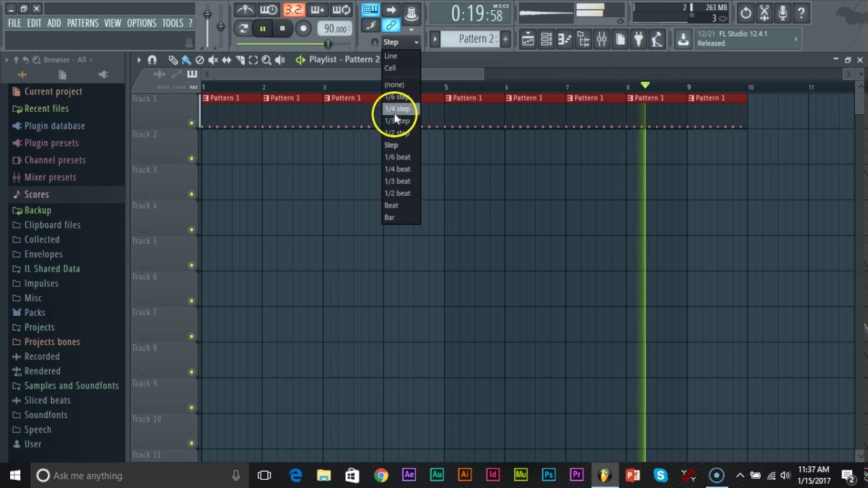Expand the Current project browser item
The height and width of the screenshot is (488, 868).
click(53, 91)
